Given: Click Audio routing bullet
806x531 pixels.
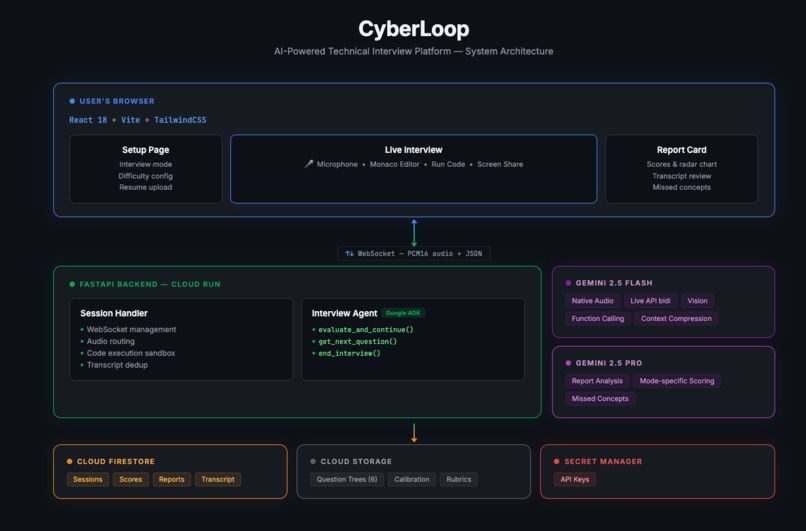Looking at the screenshot, I should 111,341.
